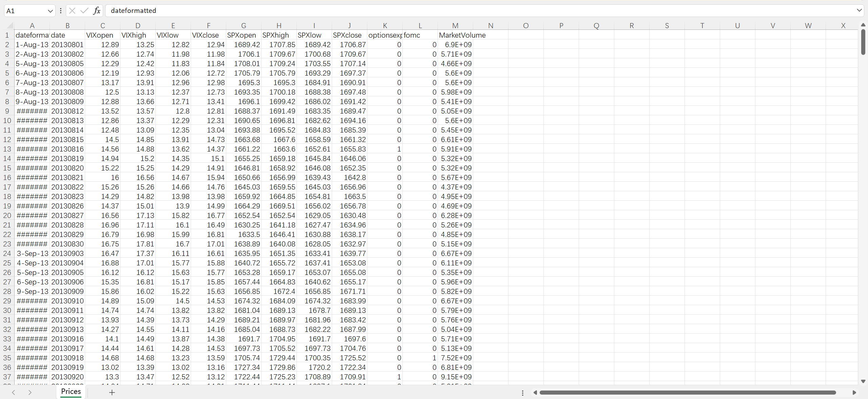Open the Name Box dropdown arrow

tap(50, 11)
